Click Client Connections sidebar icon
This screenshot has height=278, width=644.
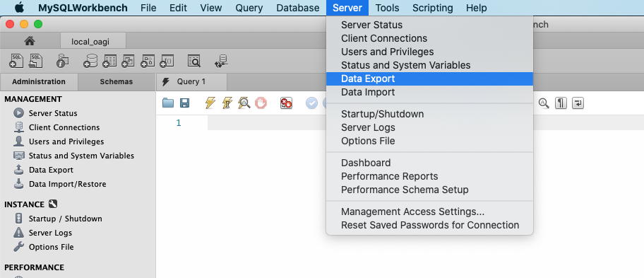coord(18,127)
